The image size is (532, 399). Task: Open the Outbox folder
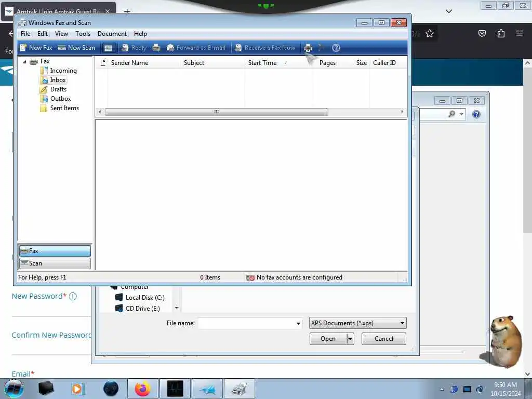pos(60,99)
